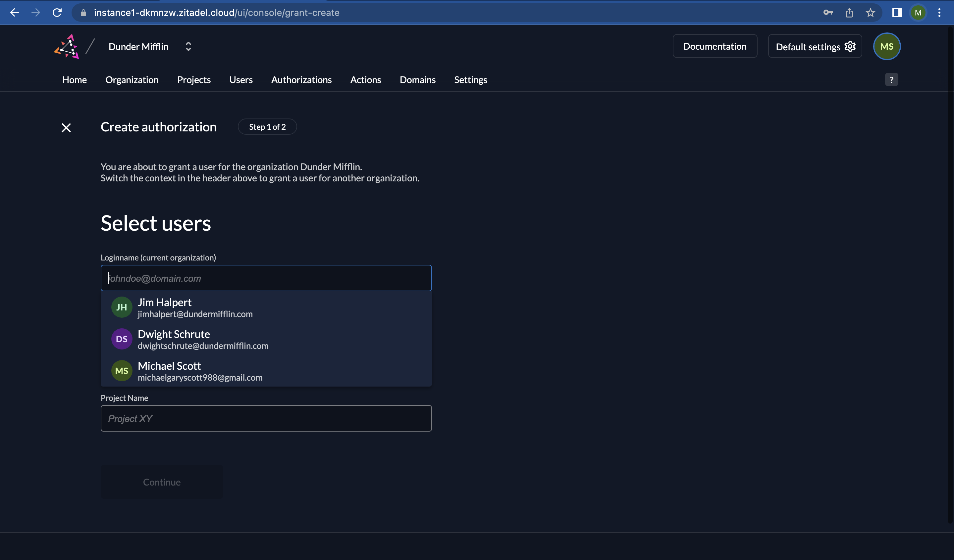Image resolution: width=954 pixels, height=560 pixels.
Task: Focus the Loginname input field
Action: (266, 278)
